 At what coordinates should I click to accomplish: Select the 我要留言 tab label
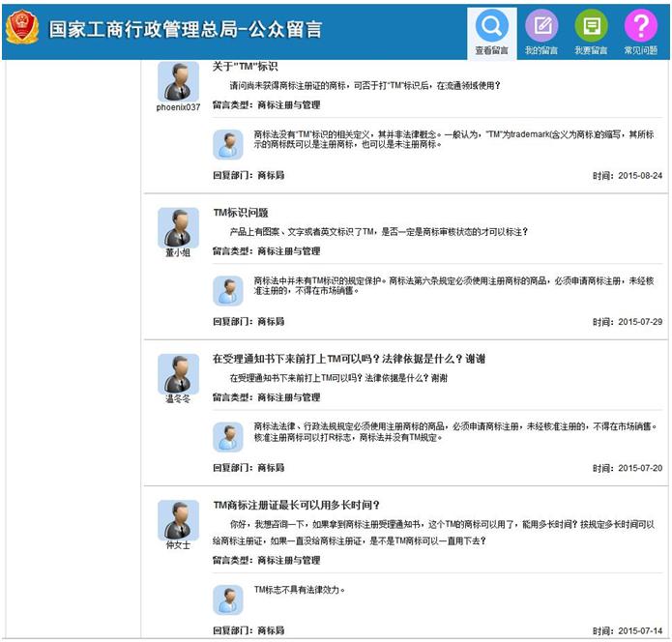tap(591, 50)
